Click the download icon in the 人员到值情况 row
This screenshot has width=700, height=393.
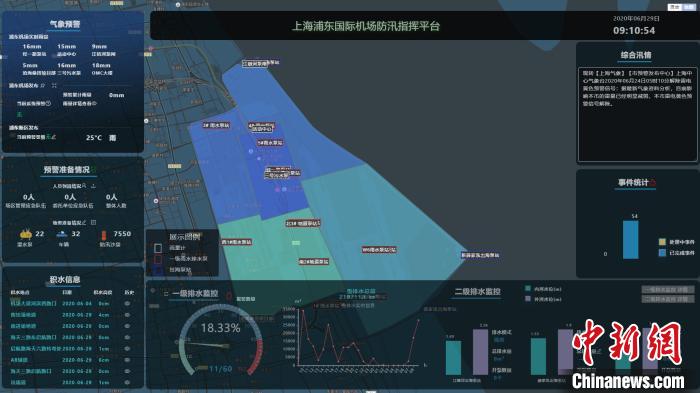(93, 185)
